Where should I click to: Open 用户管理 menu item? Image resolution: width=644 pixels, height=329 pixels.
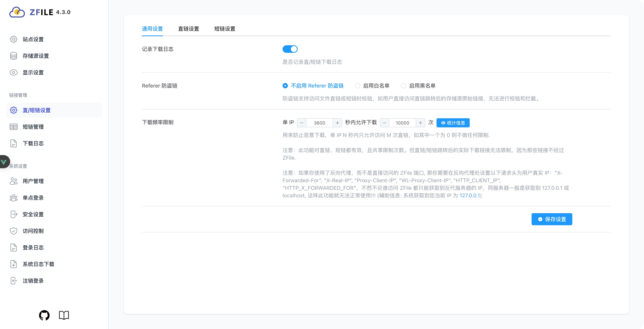pyautogui.click(x=54, y=181)
